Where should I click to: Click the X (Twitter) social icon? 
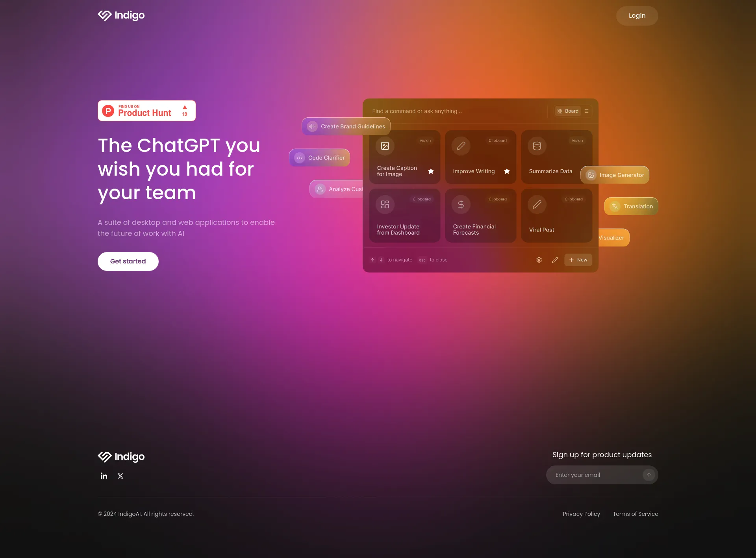[120, 476]
